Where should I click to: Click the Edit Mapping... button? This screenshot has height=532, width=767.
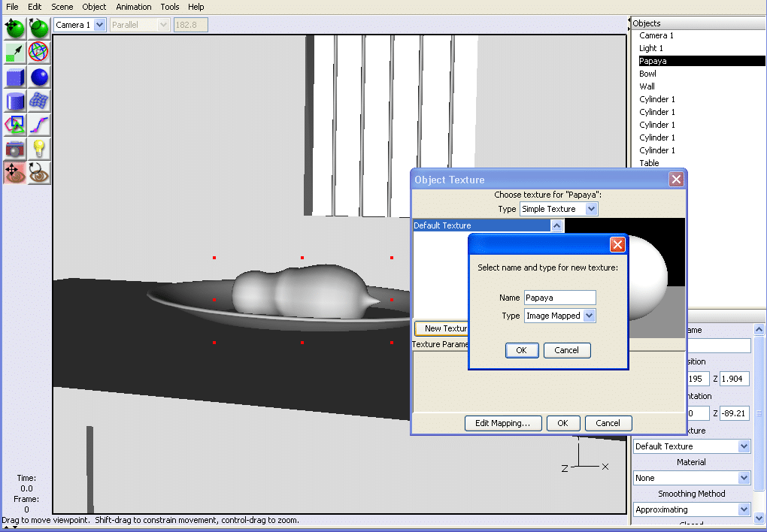click(502, 423)
